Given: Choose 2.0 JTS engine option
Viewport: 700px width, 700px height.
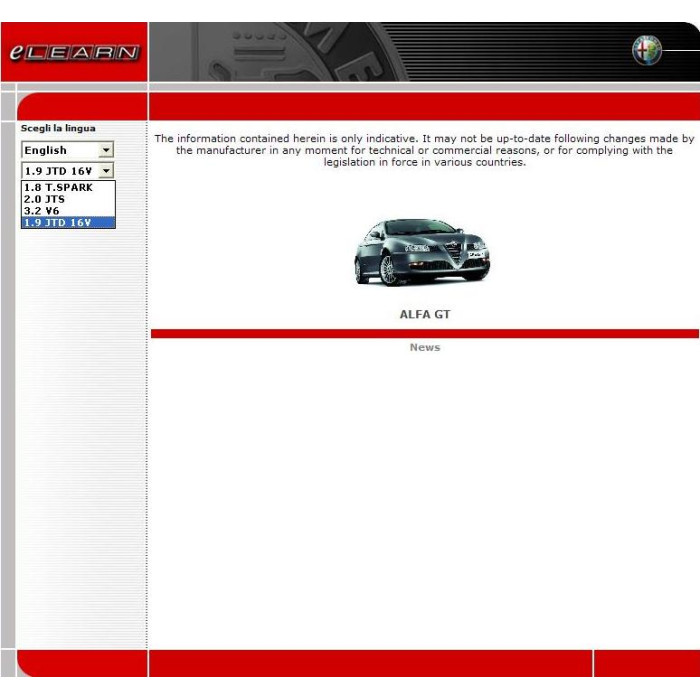Looking at the screenshot, I should click(68, 199).
